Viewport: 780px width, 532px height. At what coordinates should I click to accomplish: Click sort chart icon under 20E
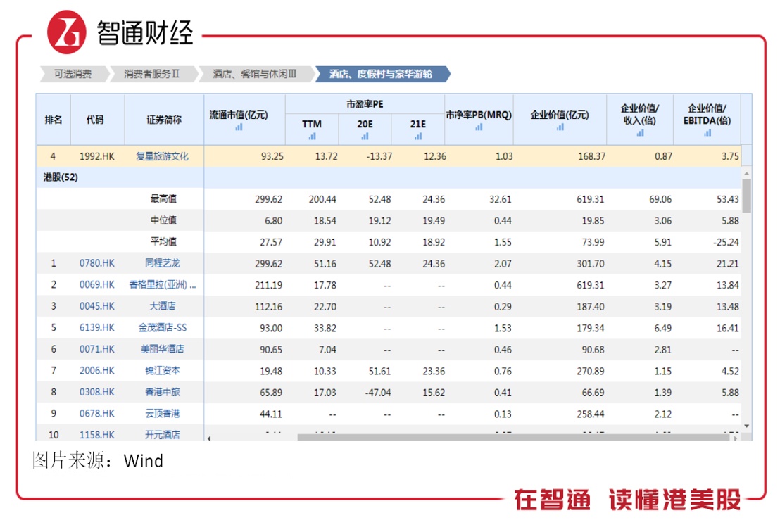(x=365, y=137)
